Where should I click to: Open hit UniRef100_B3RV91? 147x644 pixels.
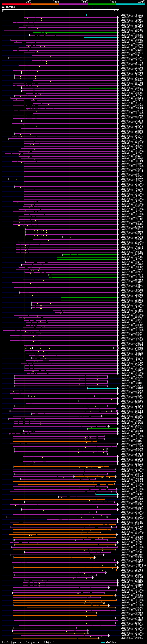(x=132, y=400)
